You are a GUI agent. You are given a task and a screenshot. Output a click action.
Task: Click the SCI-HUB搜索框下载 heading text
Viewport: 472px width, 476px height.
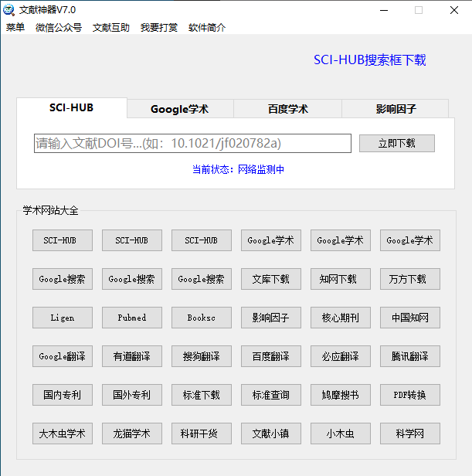point(370,60)
